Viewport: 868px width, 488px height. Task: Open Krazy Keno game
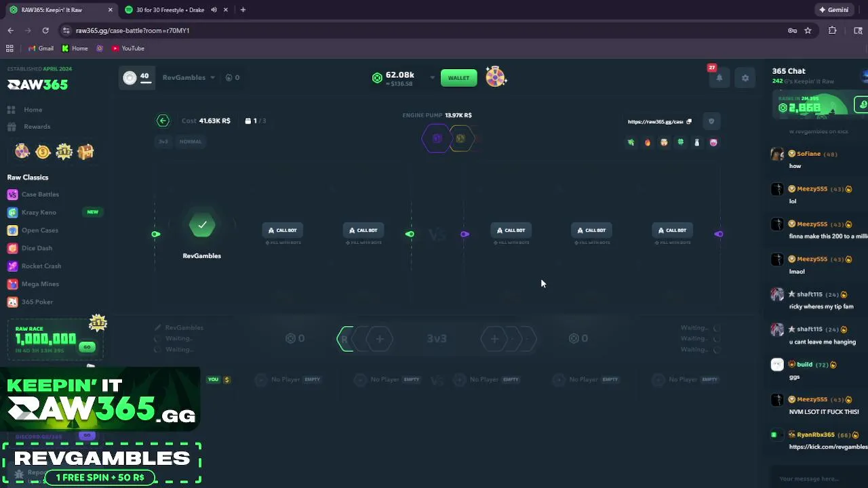coord(39,212)
